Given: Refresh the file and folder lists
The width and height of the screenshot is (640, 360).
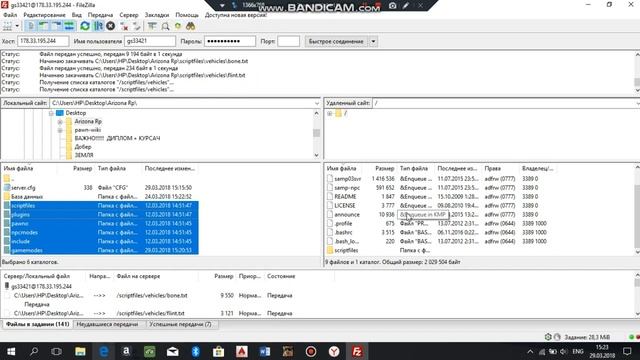Looking at the screenshot, I should point(85,26).
